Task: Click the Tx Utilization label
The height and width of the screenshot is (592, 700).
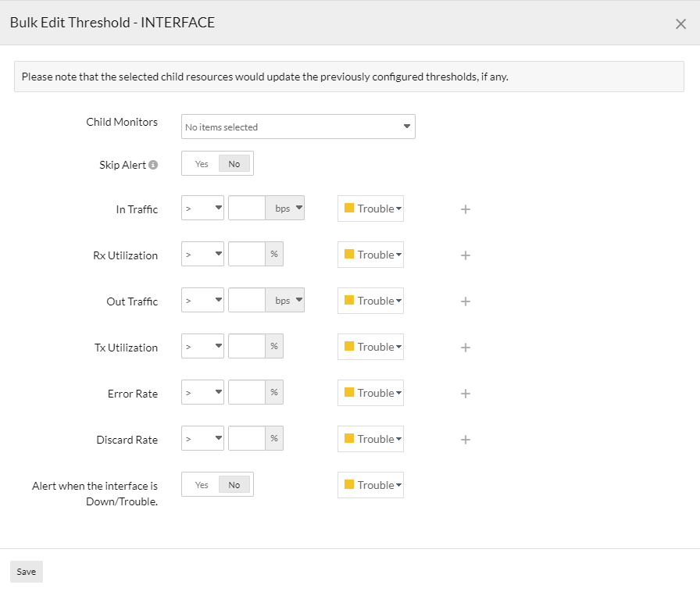Action: [x=126, y=348]
